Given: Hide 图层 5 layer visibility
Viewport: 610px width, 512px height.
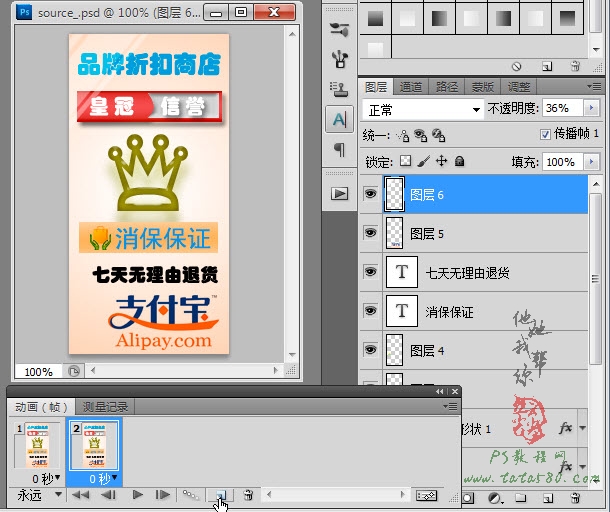Looking at the screenshot, I should point(370,233).
